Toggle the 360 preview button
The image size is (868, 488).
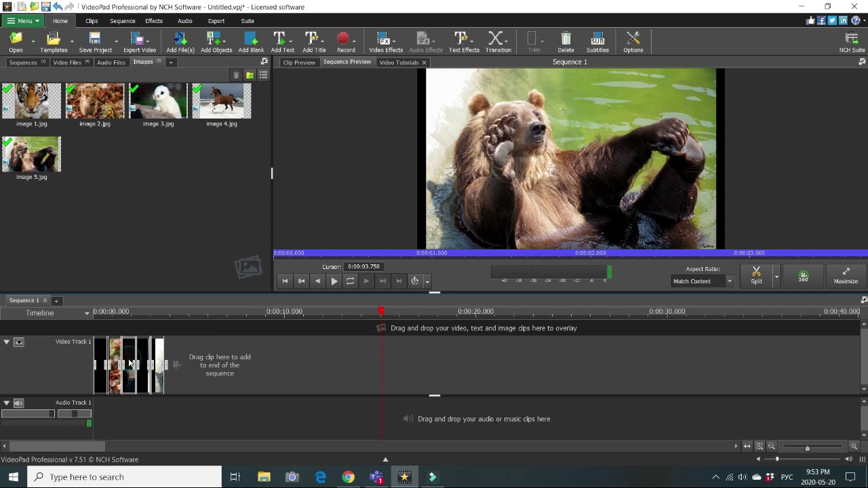point(803,276)
